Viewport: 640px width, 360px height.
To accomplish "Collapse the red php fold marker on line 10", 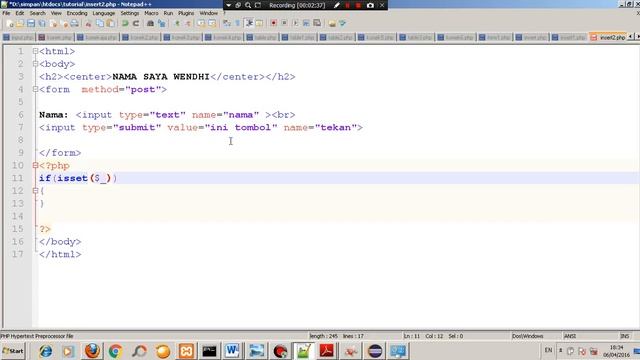I will [x=35, y=165].
